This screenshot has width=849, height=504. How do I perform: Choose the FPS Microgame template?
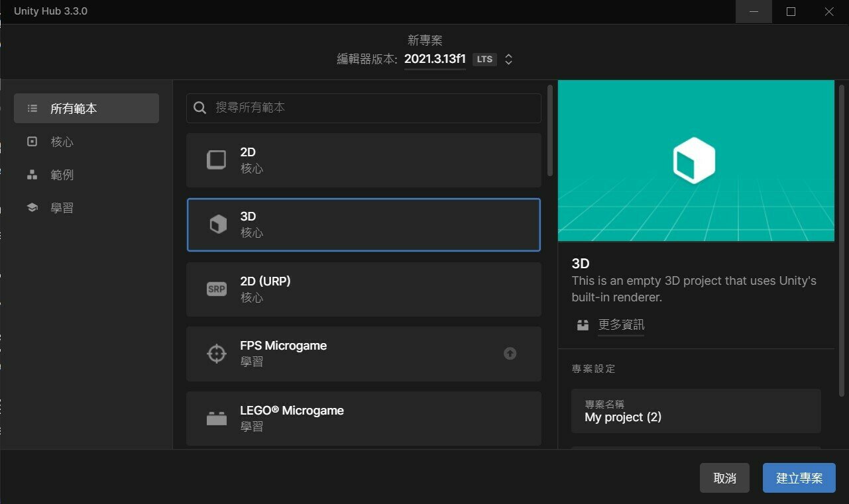[x=364, y=354]
